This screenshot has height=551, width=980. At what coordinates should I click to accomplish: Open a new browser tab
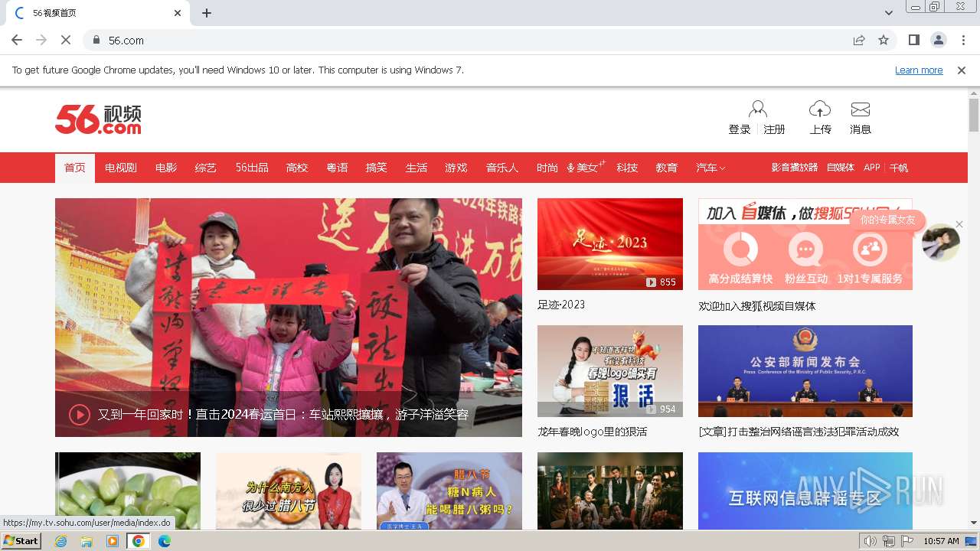point(207,13)
